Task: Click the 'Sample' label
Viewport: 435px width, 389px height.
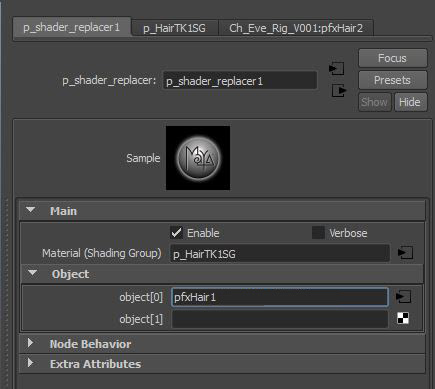Action: click(143, 158)
